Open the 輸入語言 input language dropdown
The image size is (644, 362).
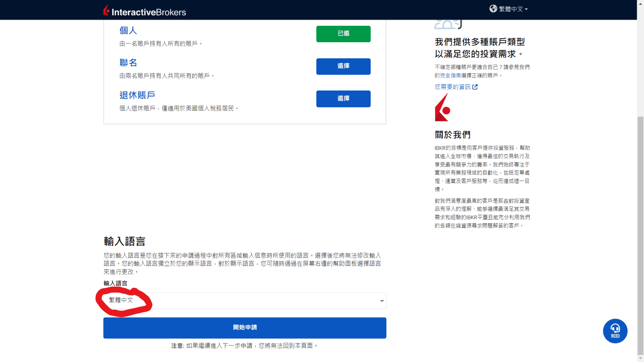click(244, 300)
